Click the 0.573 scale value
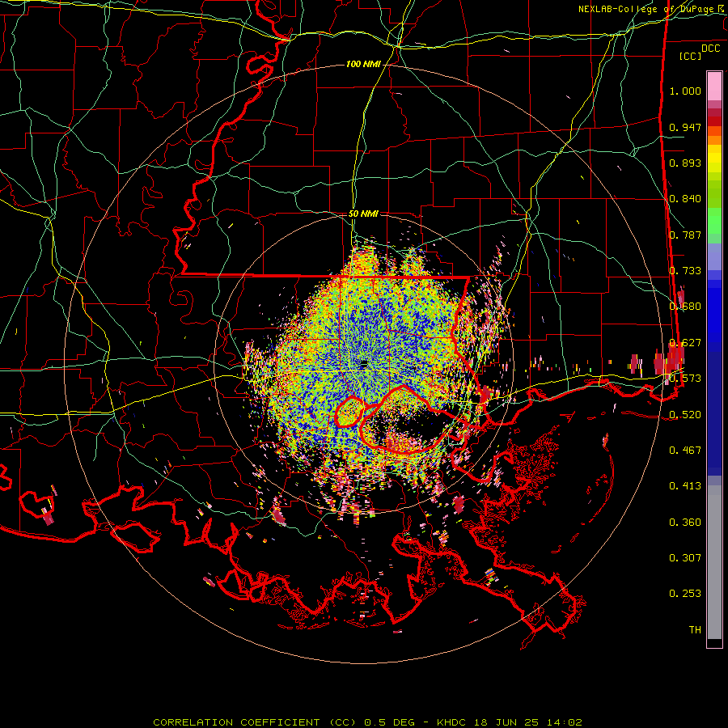728x728 pixels. pos(685,379)
